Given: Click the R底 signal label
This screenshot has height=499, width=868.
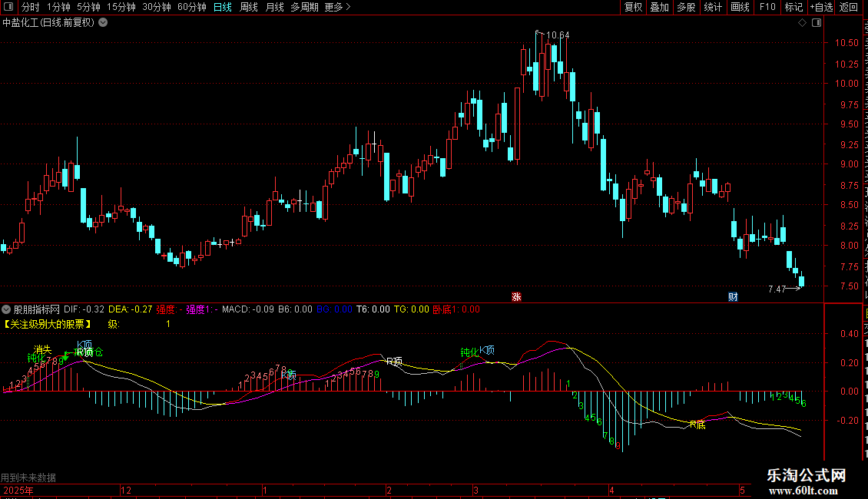Looking at the screenshot, I should coord(697,425).
